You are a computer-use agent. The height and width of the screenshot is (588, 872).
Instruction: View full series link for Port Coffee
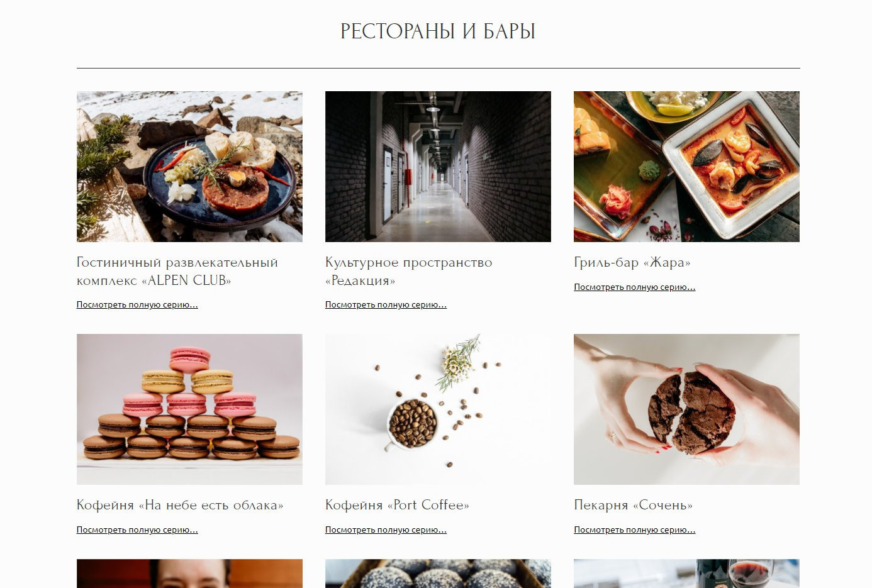[386, 530]
